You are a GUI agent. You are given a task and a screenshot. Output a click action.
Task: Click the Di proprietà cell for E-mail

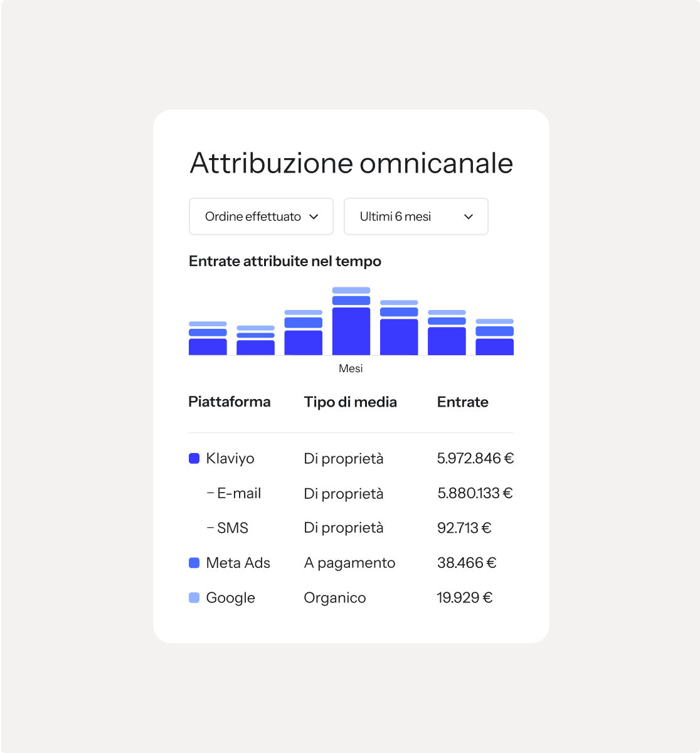[x=344, y=494]
